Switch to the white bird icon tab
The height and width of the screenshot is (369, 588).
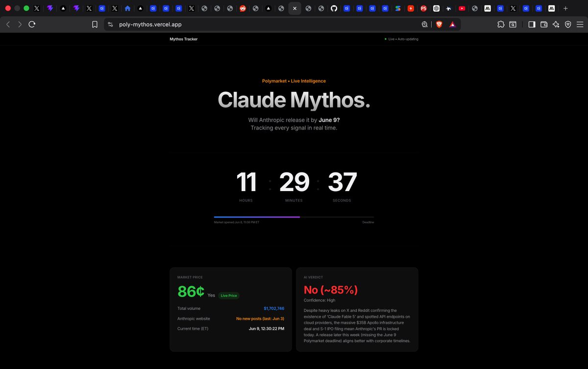point(449,8)
